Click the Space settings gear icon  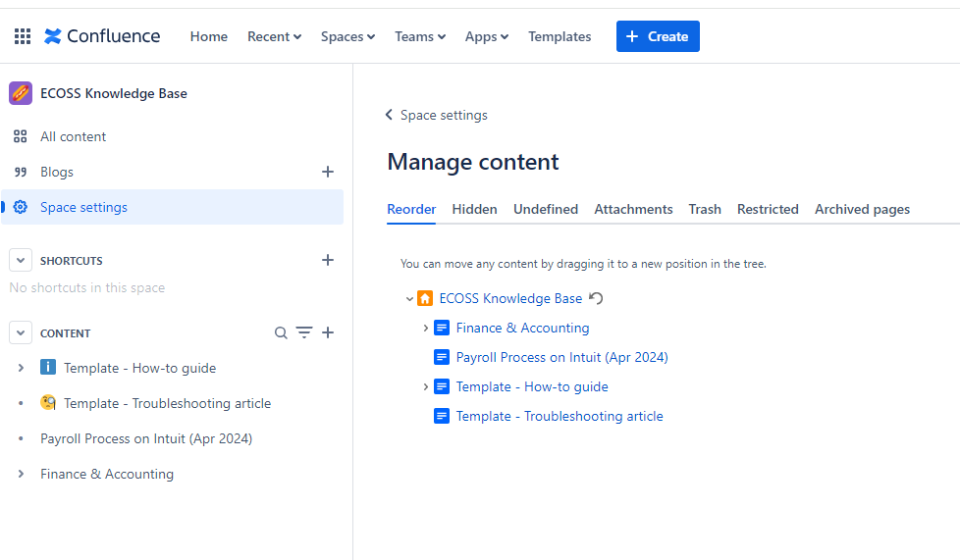point(21,207)
